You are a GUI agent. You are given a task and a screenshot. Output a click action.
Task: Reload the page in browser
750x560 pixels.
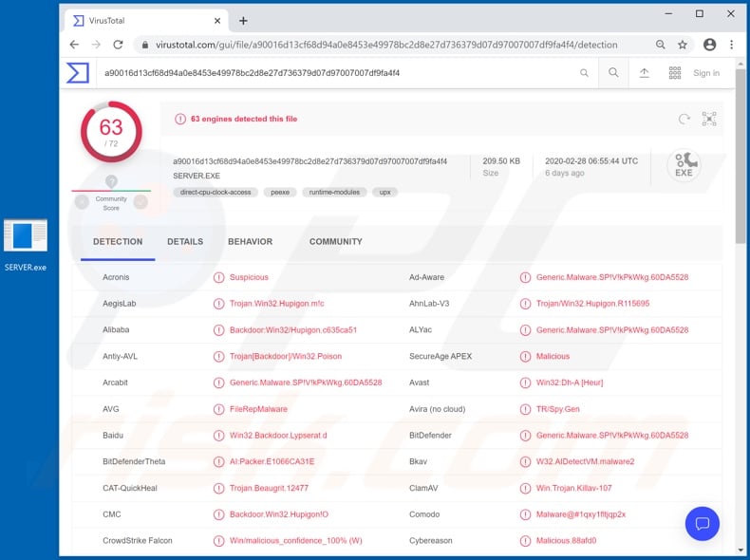point(118,45)
